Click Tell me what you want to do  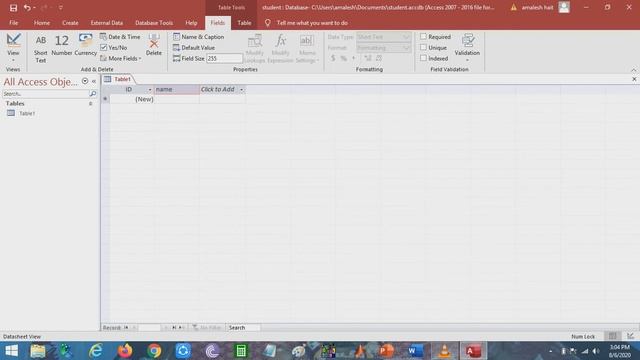[312, 23]
